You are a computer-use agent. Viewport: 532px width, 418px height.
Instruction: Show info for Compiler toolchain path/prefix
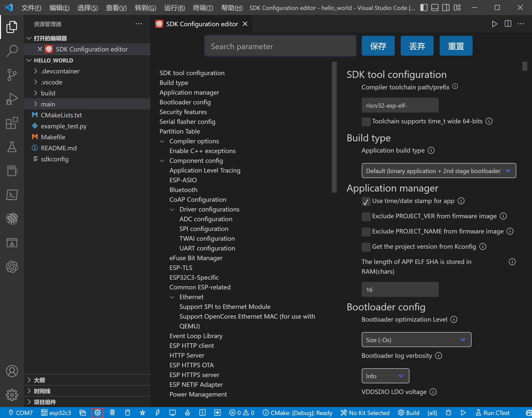(x=455, y=86)
